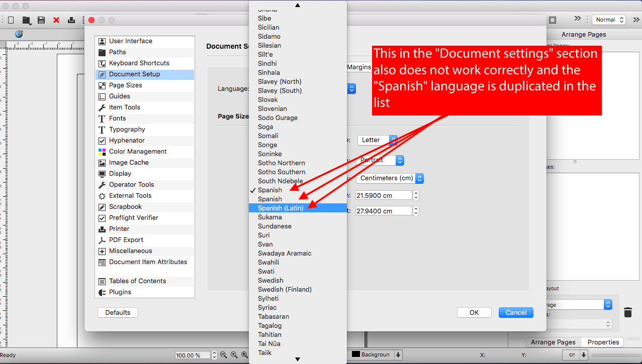The width and height of the screenshot is (642, 364).
Task: Click the Defaults button
Action: pos(118,312)
